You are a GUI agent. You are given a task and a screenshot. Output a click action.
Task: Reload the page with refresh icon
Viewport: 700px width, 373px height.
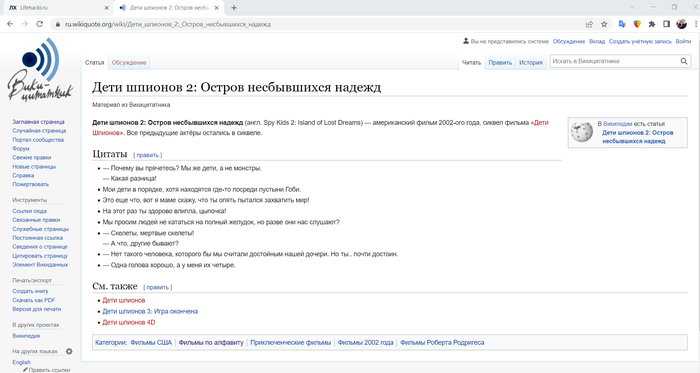coord(40,24)
